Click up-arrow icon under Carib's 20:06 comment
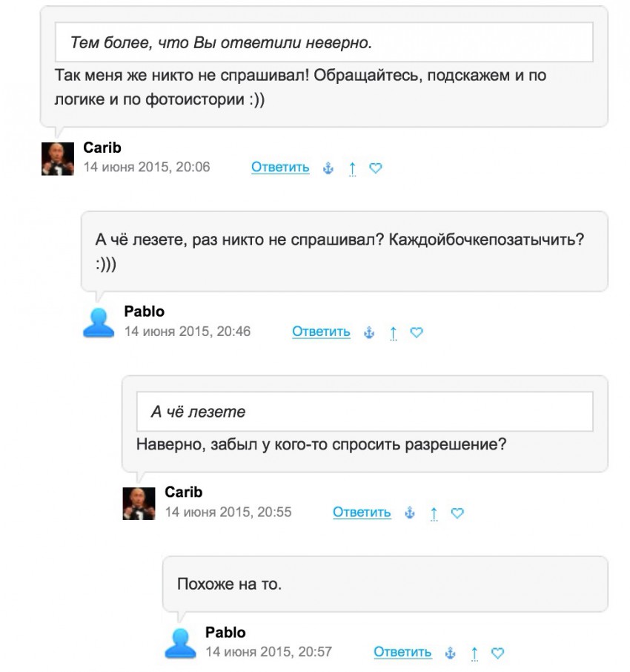Screen dimensions: 630x672 click(352, 168)
